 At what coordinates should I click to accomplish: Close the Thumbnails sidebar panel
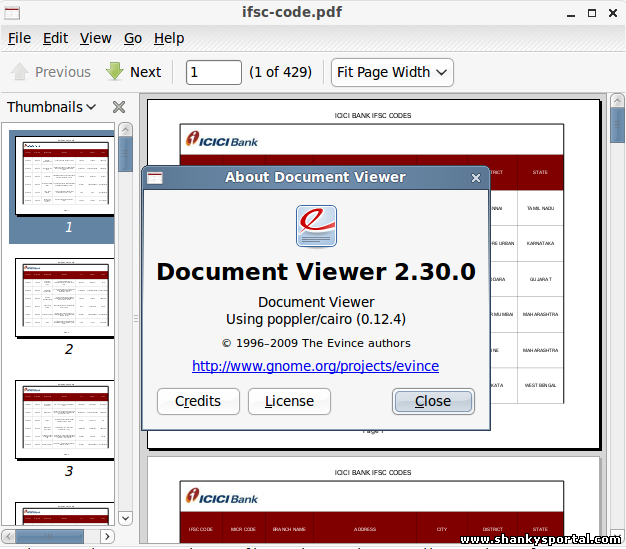tap(119, 107)
